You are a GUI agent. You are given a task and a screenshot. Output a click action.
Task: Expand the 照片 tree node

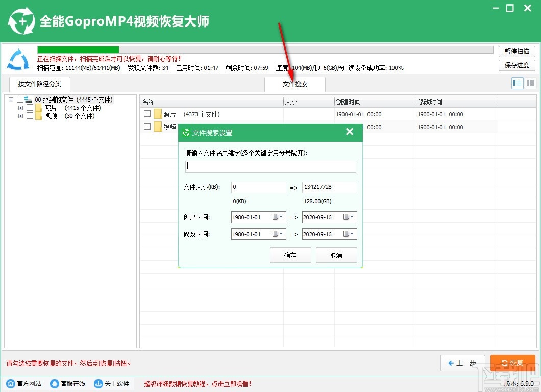coord(21,108)
